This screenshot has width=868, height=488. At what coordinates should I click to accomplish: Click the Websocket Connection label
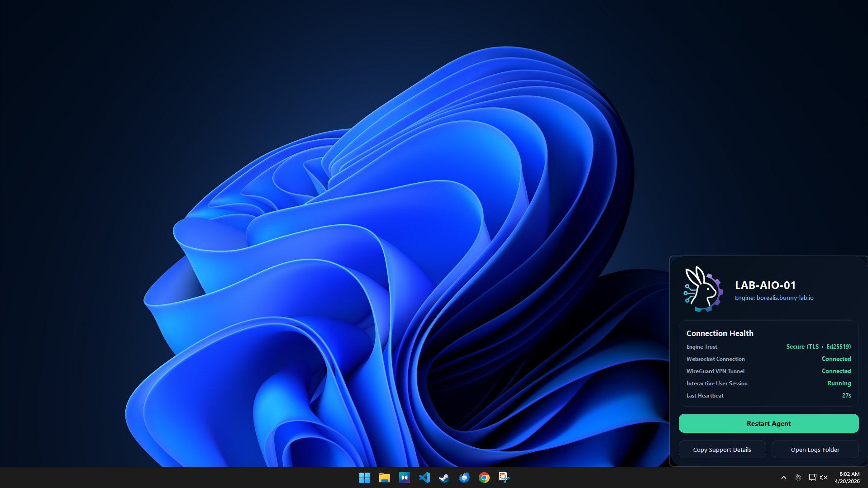pos(715,359)
